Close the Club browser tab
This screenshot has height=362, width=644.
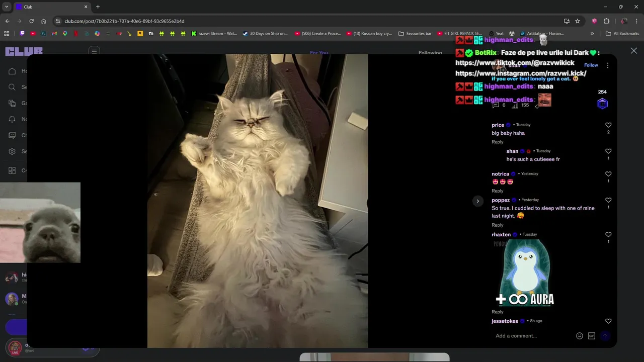point(86,7)
